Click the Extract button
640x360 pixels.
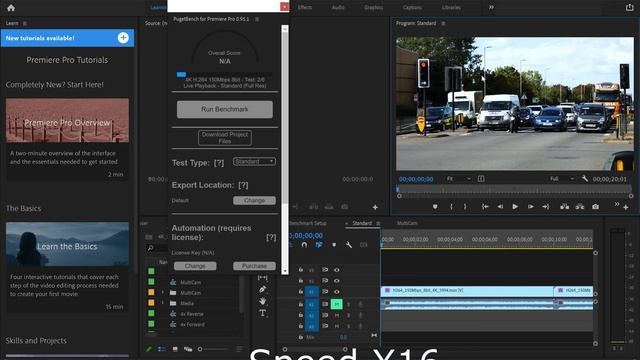point(580,207)
